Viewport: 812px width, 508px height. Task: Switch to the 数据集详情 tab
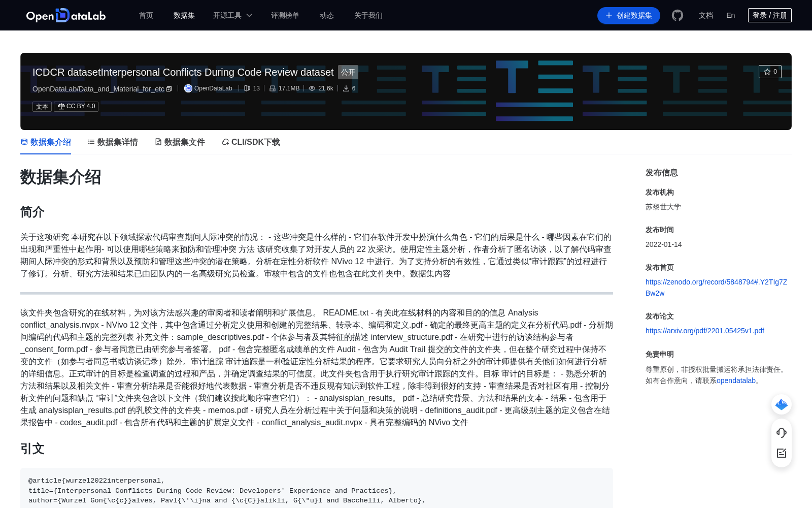113,142
